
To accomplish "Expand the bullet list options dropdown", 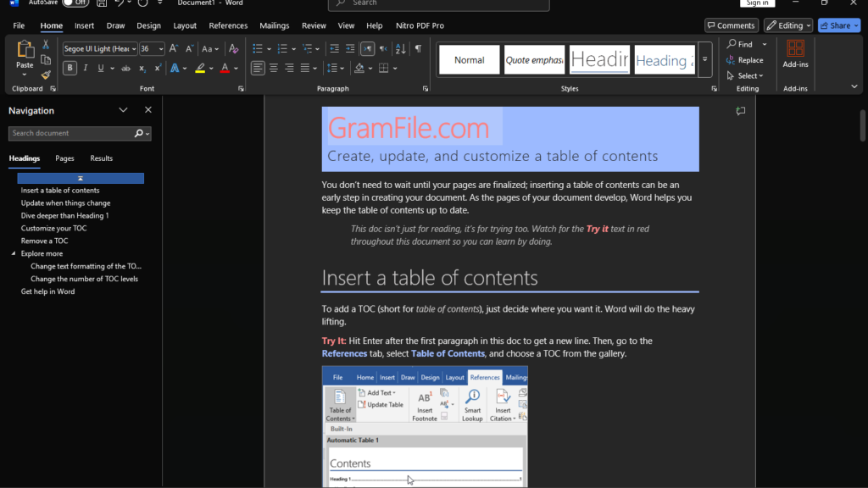I will coord(269,48).
